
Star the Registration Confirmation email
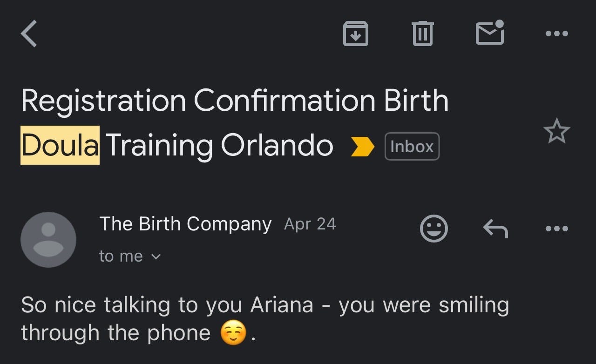pos(557,131)
